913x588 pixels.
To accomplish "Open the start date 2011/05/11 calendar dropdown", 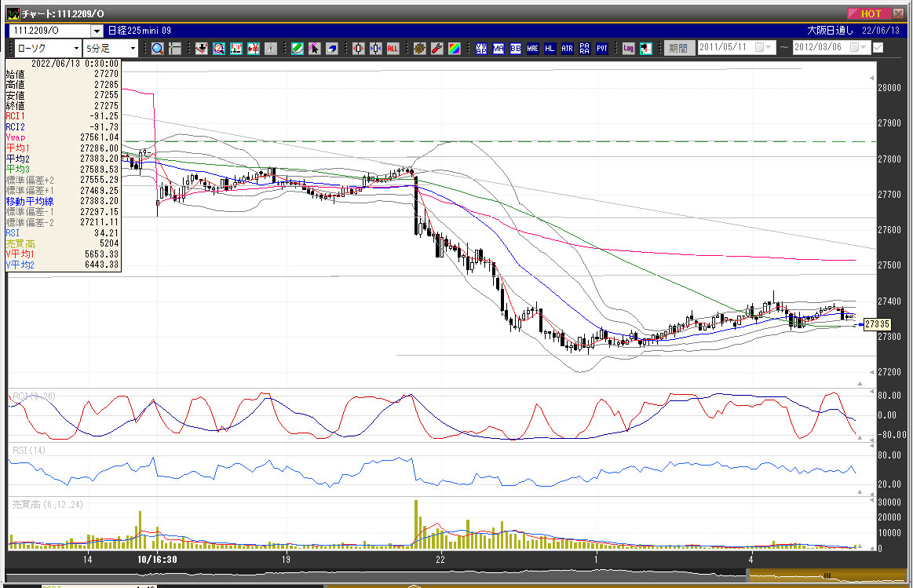I will point(763,47).
